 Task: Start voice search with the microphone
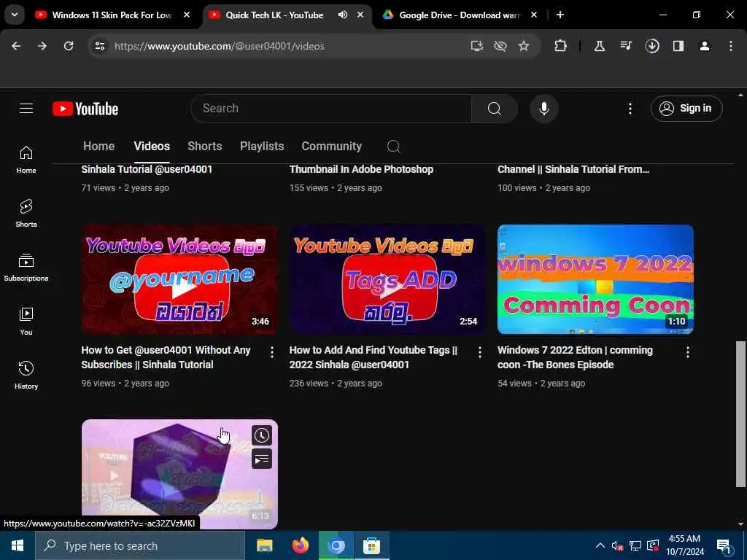[x=543, y=109]
